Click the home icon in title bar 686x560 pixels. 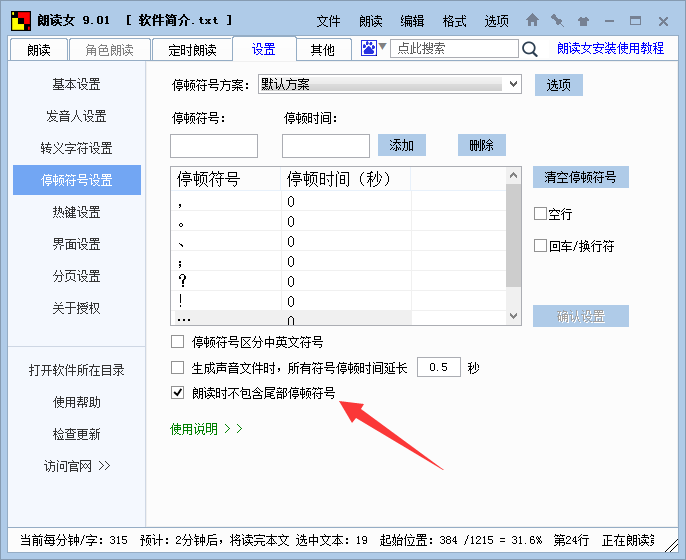tap(532, 20)
